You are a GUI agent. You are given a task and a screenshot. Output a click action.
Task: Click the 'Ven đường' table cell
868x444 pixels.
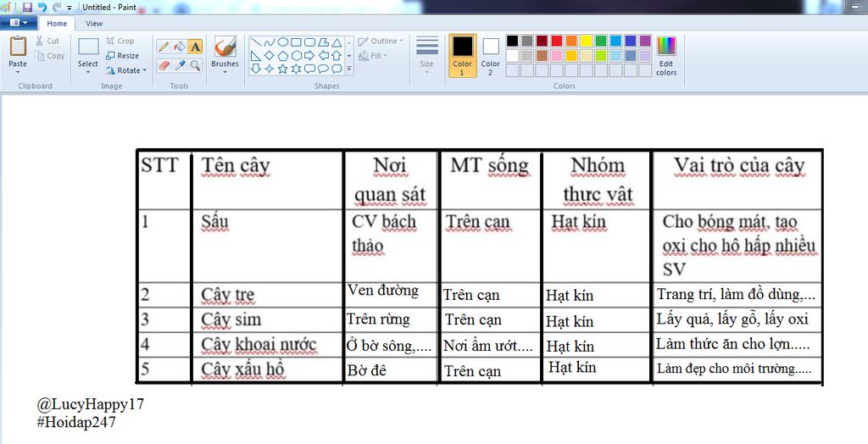[391, 295]
